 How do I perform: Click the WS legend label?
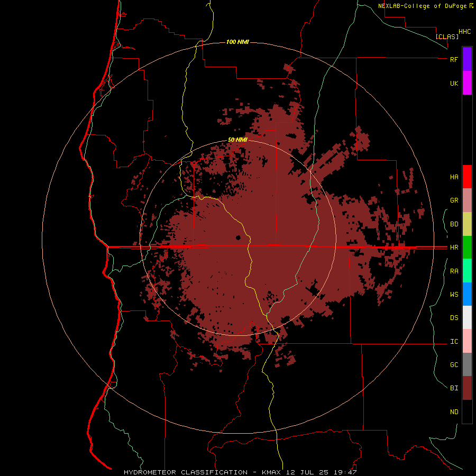(454, 295)
